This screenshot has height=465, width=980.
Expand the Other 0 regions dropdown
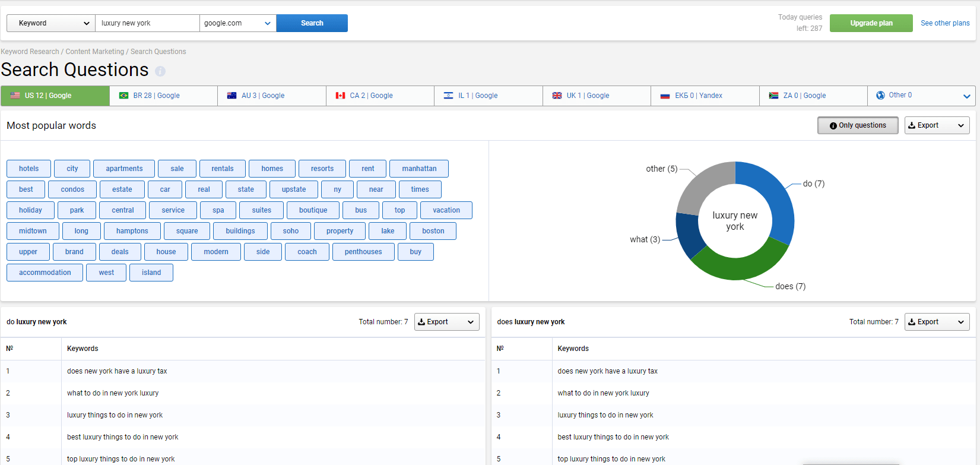966,96
